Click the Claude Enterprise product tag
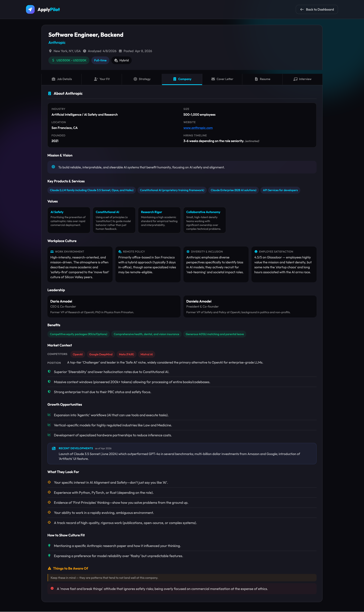This screenshot has width=364, height=612. pos(234,190)
